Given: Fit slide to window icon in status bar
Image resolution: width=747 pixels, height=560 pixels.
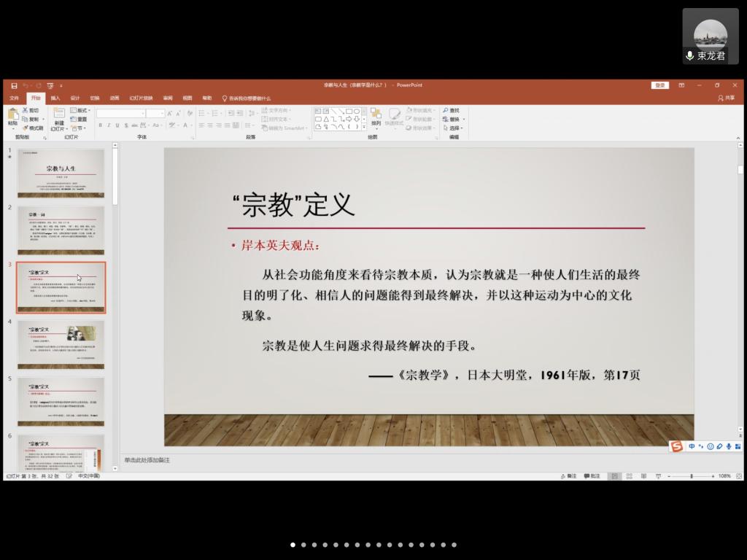Looking at the screenshot, I should (738, 476).
